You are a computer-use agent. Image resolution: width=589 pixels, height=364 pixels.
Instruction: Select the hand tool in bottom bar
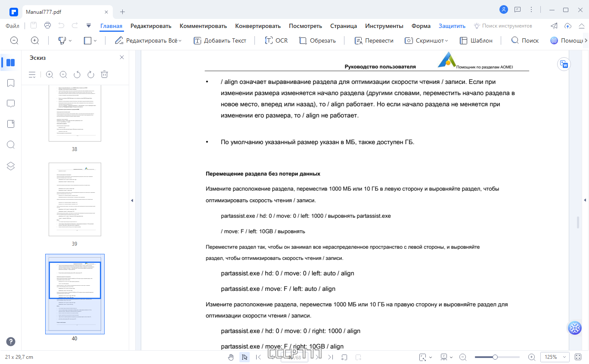click(231, 357)
